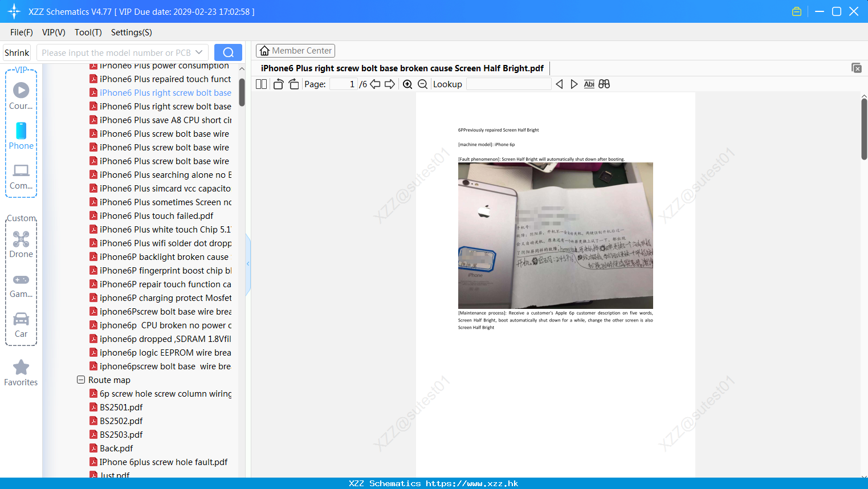The width and height of the screenshot is (868, 489).
Task: Open iphone6p logic EEPROM wire file
Action: pyautogui.click(x=161, y=353)
